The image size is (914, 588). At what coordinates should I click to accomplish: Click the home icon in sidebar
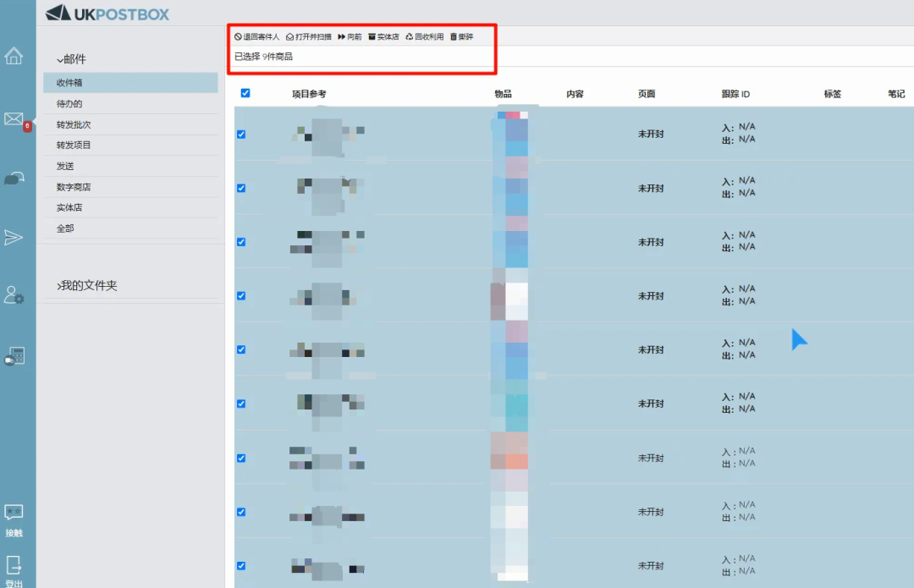click(14, 57)
